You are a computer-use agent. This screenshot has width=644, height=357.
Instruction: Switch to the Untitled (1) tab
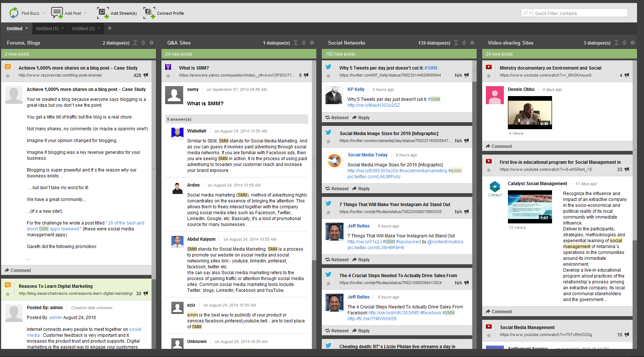point(47,29)
